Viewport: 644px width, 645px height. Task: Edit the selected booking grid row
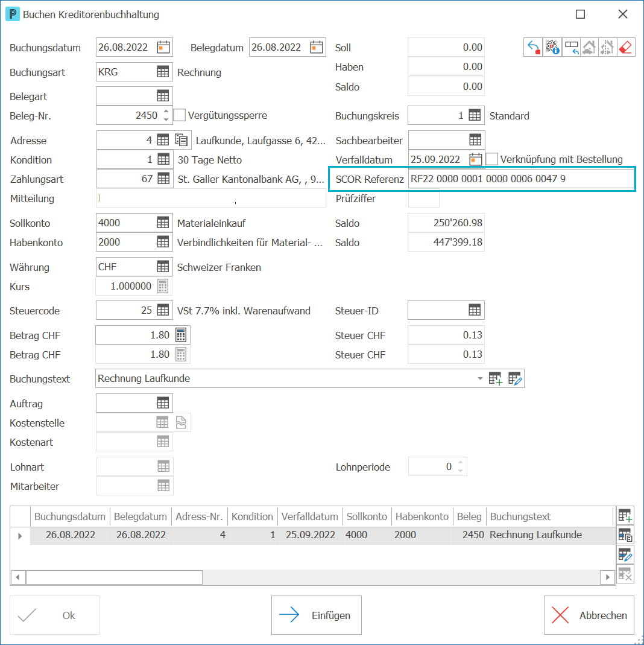tap(625, 555)
